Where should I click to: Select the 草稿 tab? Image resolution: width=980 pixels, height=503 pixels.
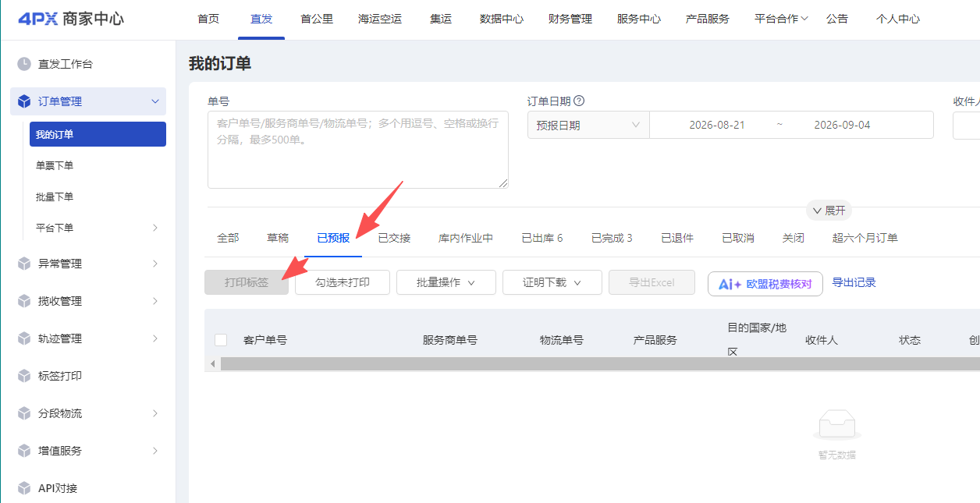(x=278, y=238)
